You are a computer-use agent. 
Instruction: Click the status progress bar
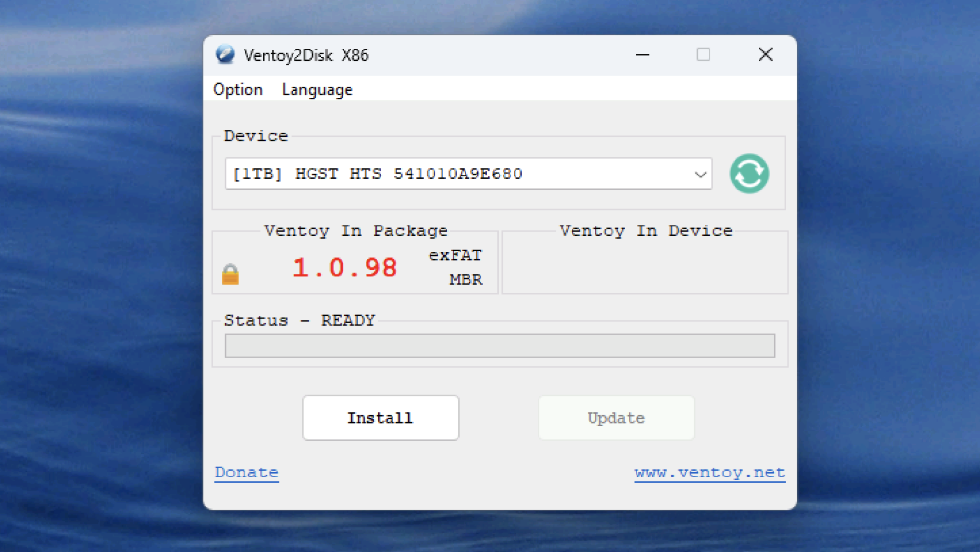[x=500, y=346]
